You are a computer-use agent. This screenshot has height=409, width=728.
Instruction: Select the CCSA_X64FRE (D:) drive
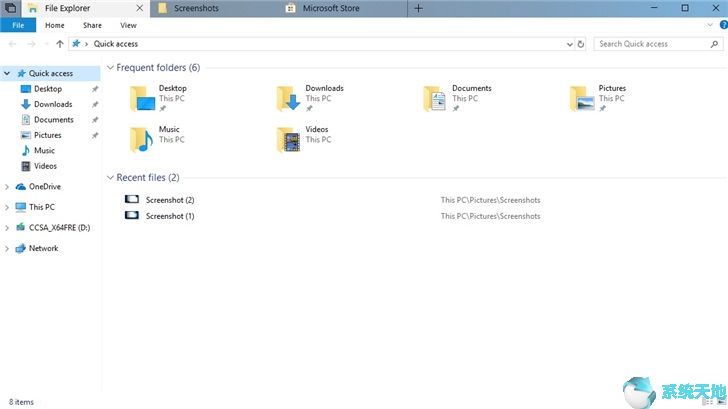click(59, 227)
